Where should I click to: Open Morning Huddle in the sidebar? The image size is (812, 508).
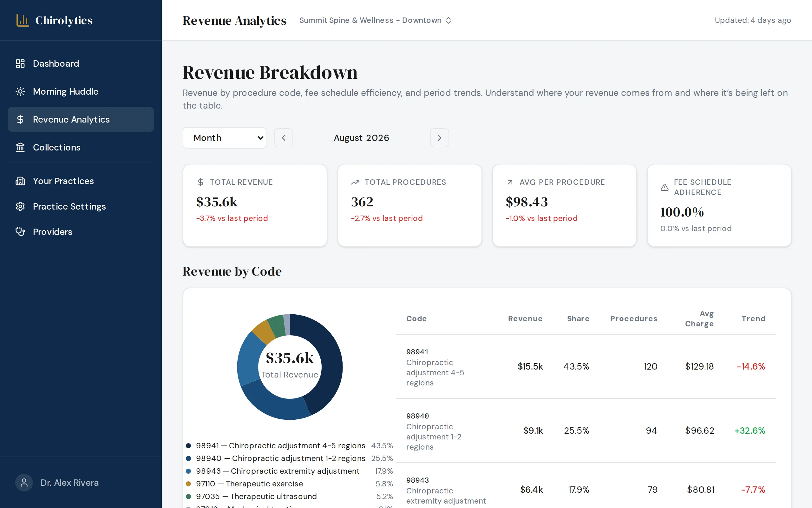tap(81, 91)
